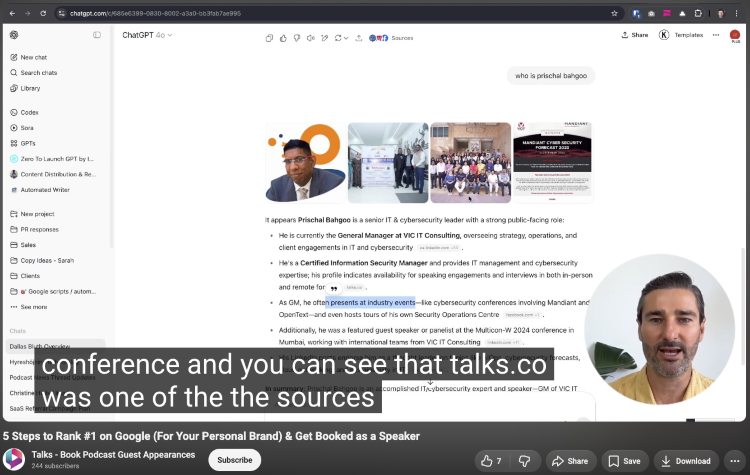Bookmark the page with the star icon

(x=614, y=13)
